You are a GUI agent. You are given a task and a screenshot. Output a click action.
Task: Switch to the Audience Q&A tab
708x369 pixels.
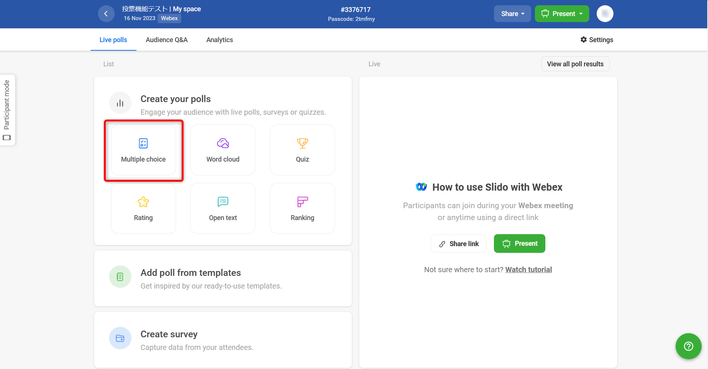point(167,40)
